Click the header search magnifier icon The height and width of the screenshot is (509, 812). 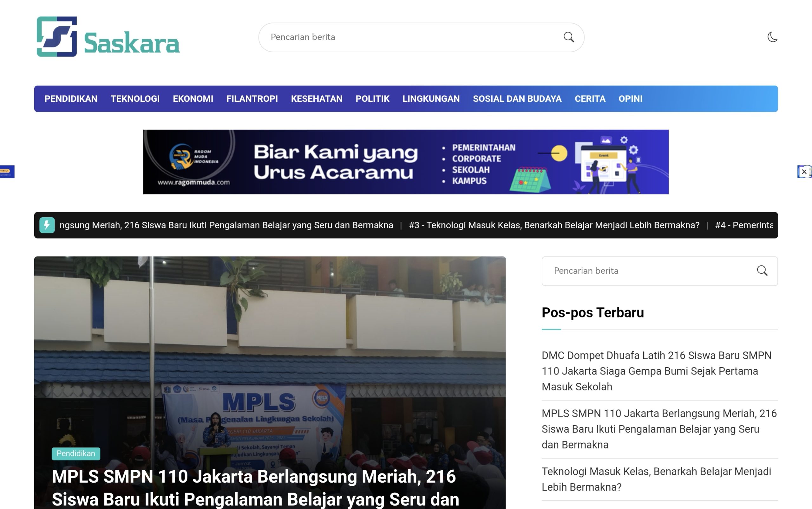click(569, 37)
